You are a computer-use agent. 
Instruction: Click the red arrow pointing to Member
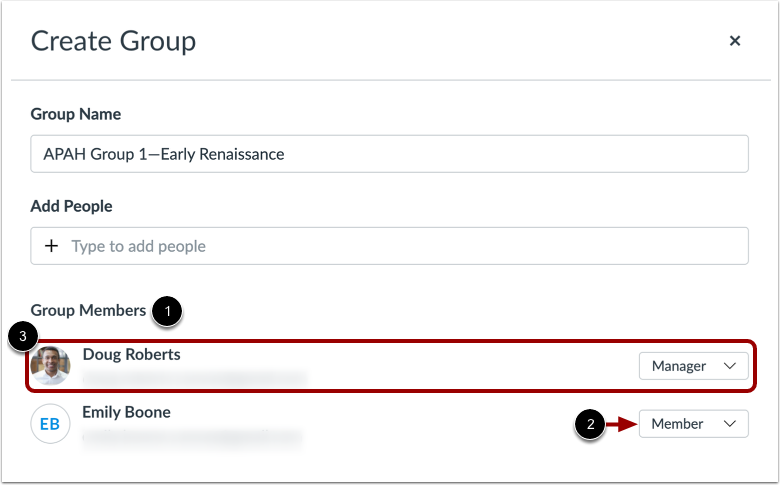(621, 424)
